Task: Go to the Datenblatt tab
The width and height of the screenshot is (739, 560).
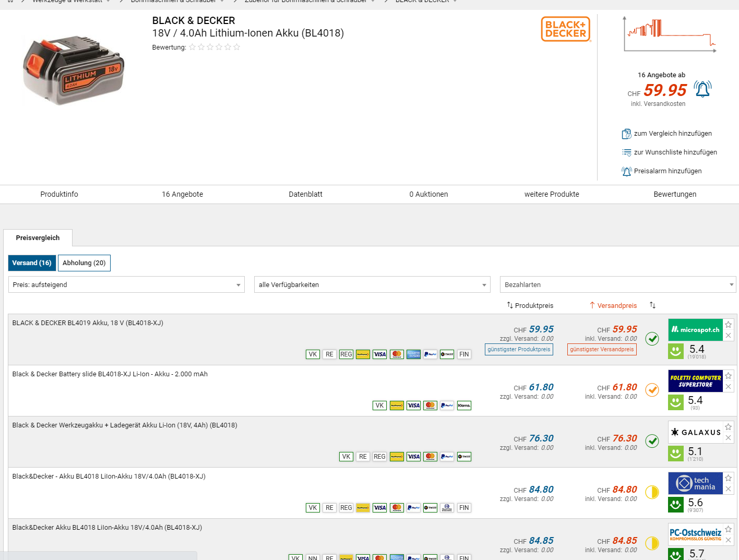Action: tap(305, 194)
